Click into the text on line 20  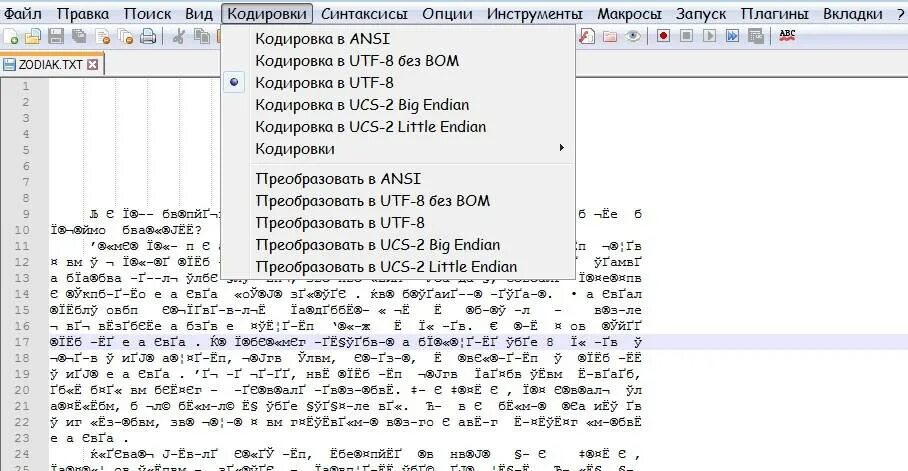coord(346,390)
